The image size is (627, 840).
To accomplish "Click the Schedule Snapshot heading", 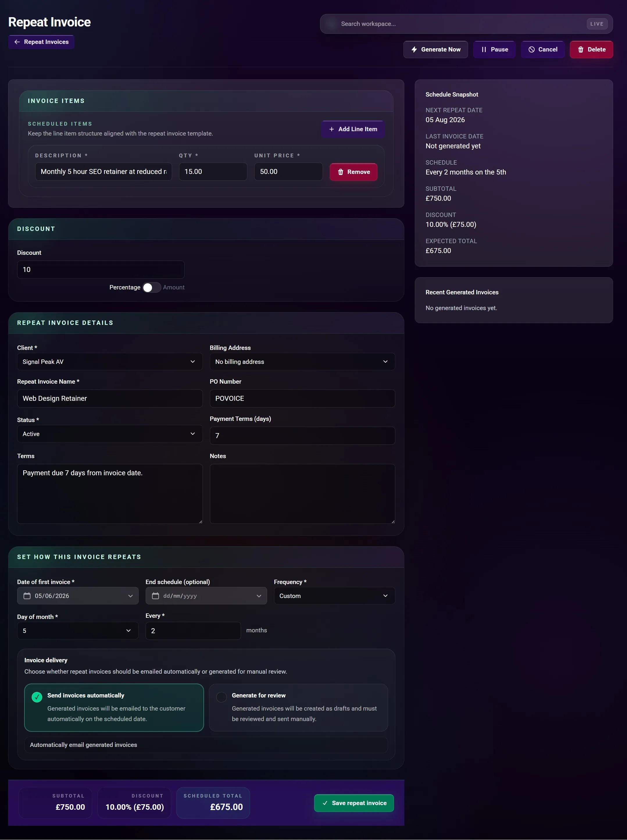I will pos(452,95).
